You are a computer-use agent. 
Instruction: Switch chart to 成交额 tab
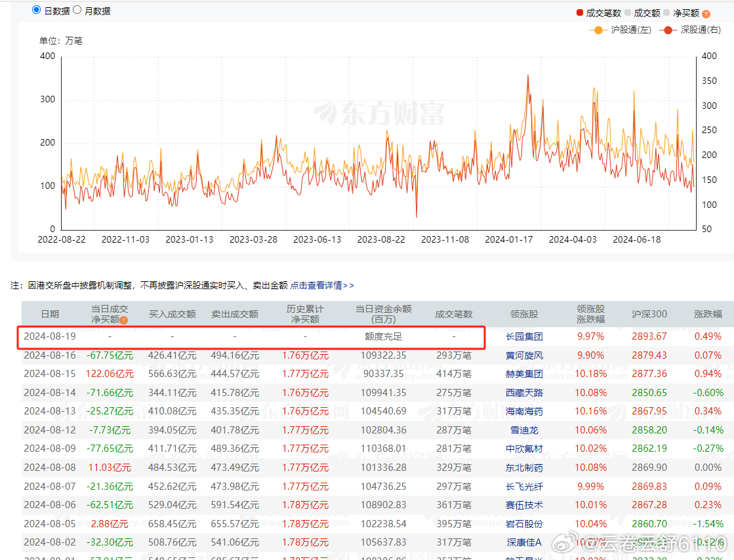coord(642,13)
